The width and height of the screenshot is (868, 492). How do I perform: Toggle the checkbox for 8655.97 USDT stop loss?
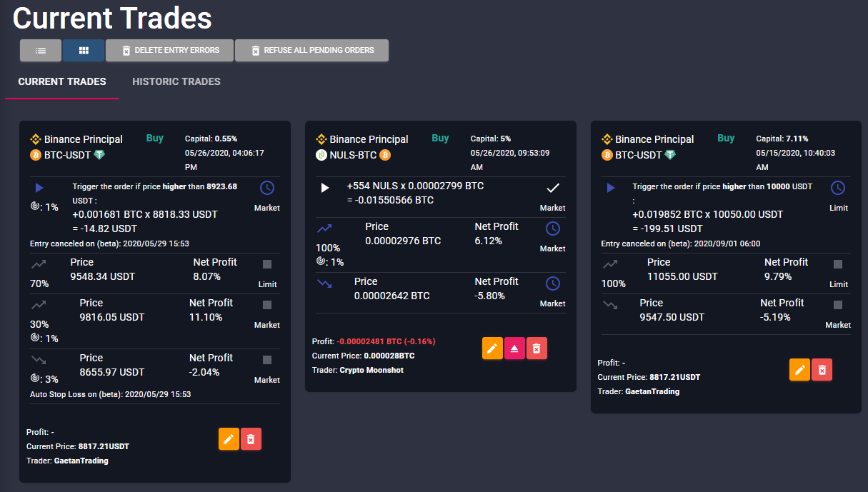coord(267,360)
